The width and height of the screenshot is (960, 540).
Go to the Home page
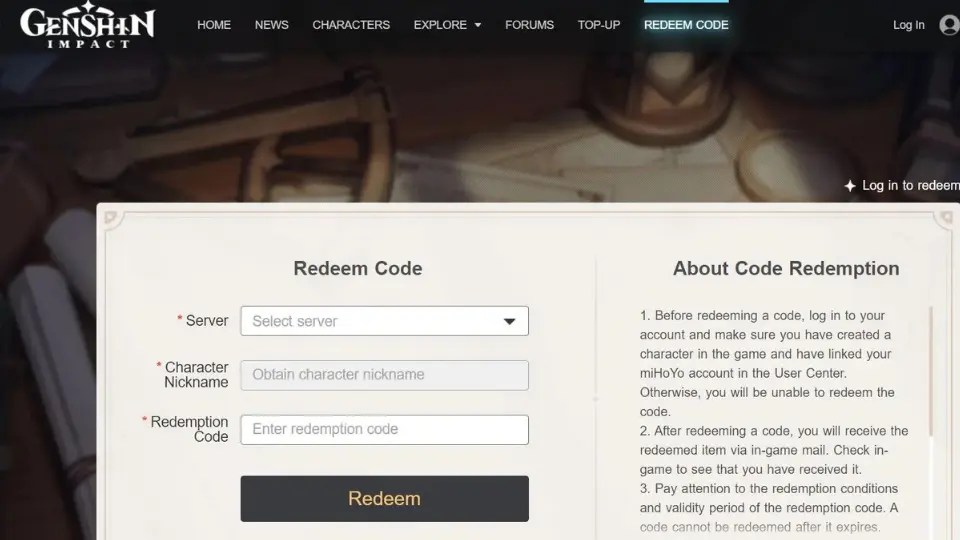point(214,25)
